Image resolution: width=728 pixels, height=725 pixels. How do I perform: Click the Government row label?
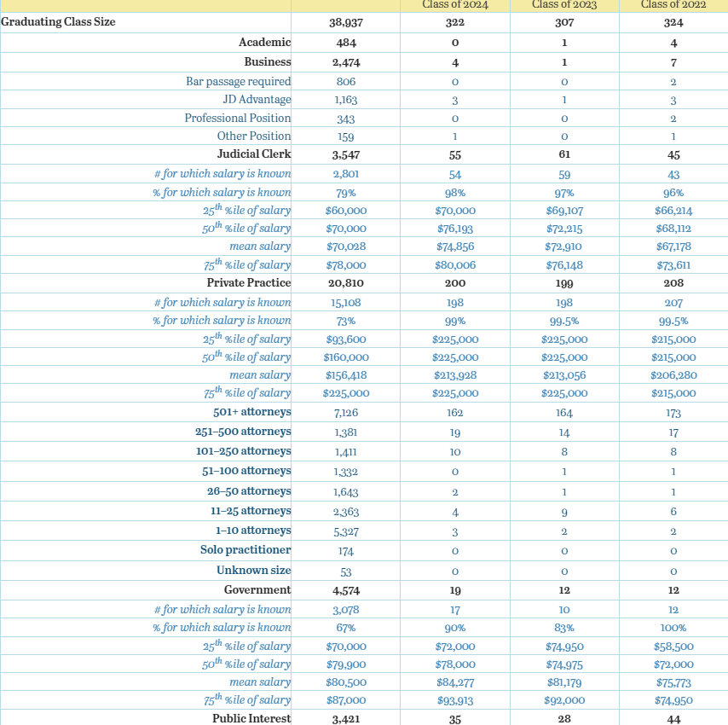(x=257, y=590)
